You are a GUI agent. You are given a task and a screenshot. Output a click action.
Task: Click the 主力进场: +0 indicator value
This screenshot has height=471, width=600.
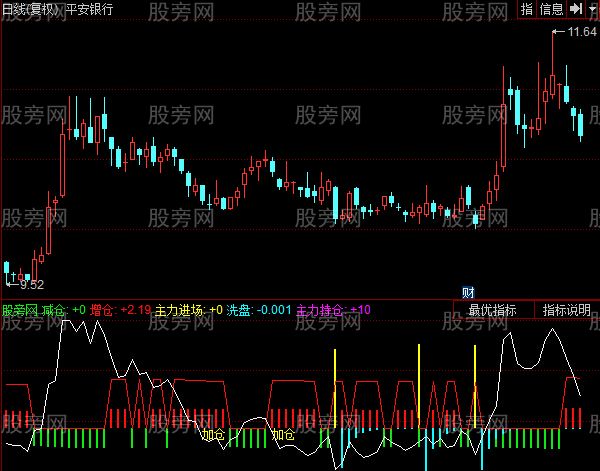point(188,310)
